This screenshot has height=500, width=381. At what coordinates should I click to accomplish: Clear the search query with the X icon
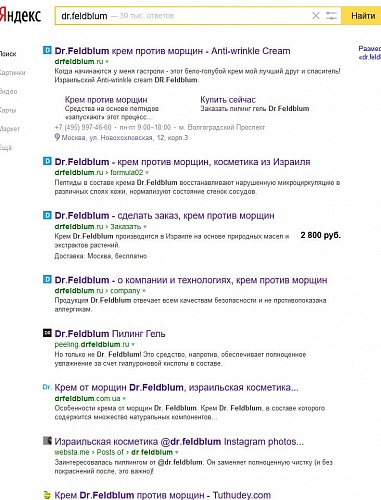click(x=315, y=16)
